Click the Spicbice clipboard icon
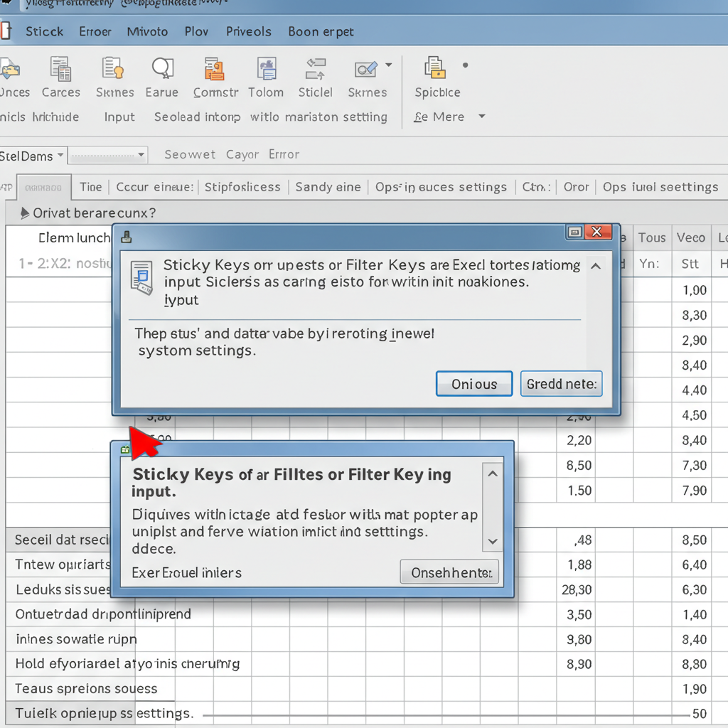The image size is (728, 728). (x=435, y=68)
